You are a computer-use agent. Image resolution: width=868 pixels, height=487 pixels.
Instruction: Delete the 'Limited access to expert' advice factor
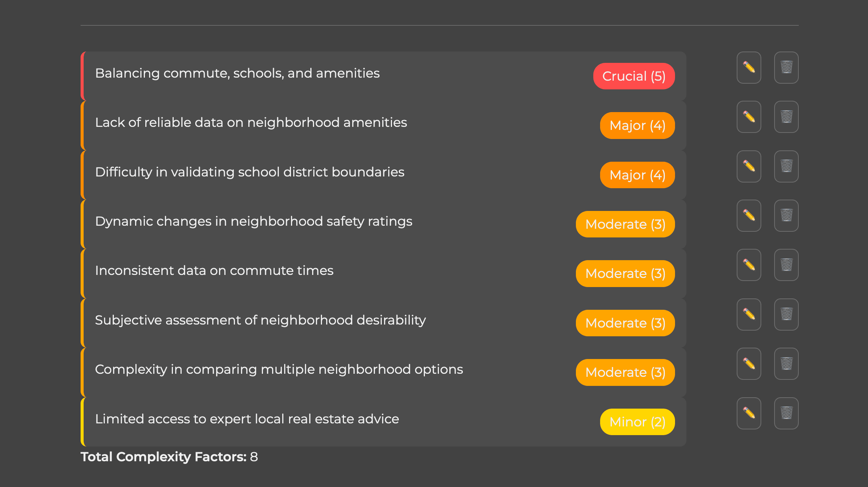pyautogui.click(x=786, y=413)
